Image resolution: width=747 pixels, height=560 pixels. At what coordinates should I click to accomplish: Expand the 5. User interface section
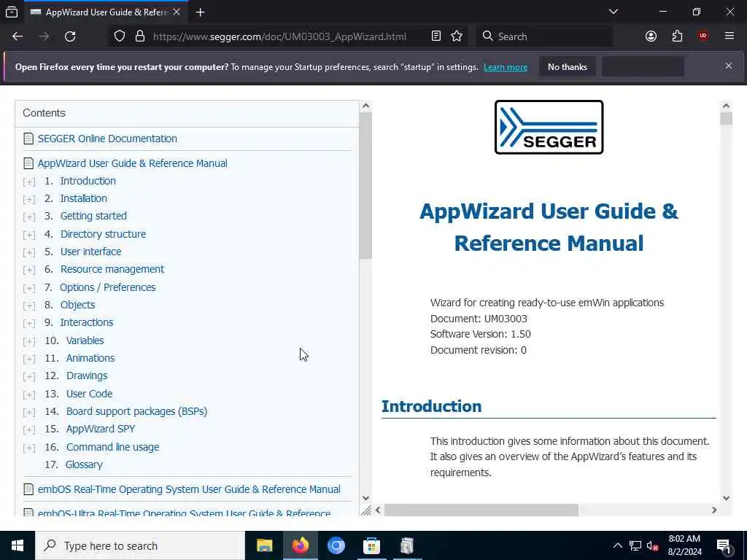coord(29,252)
